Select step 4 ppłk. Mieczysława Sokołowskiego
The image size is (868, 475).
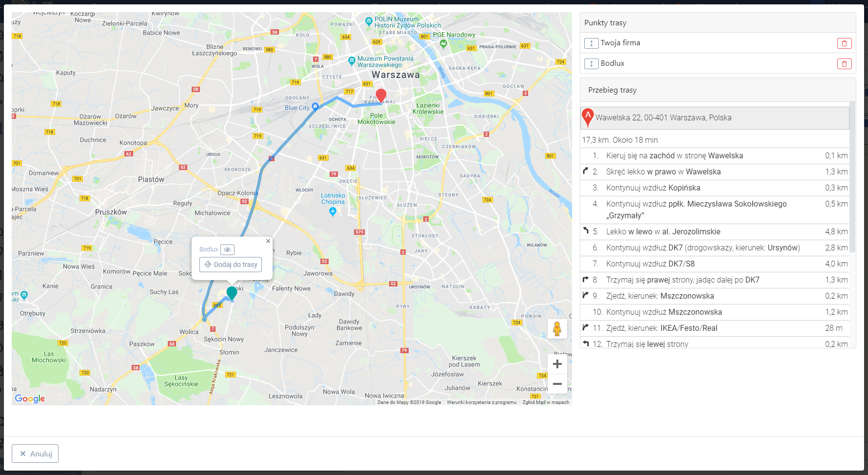(x=715, y=210)
